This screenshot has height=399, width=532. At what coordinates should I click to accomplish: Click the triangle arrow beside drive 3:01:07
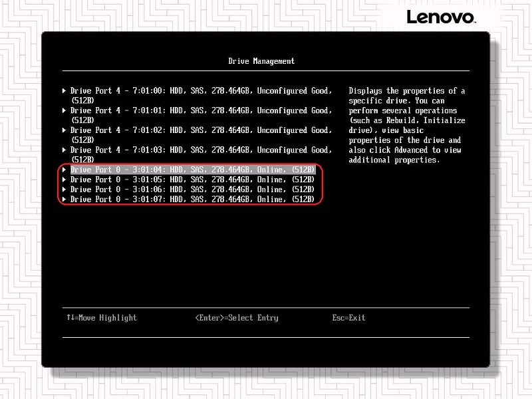[64, 199]
